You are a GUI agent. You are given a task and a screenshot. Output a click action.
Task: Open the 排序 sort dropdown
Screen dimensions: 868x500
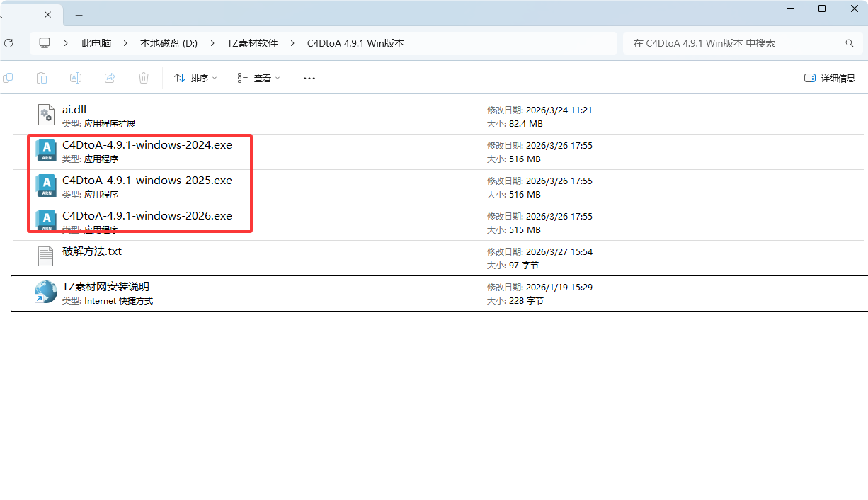[x=195, y=78]
